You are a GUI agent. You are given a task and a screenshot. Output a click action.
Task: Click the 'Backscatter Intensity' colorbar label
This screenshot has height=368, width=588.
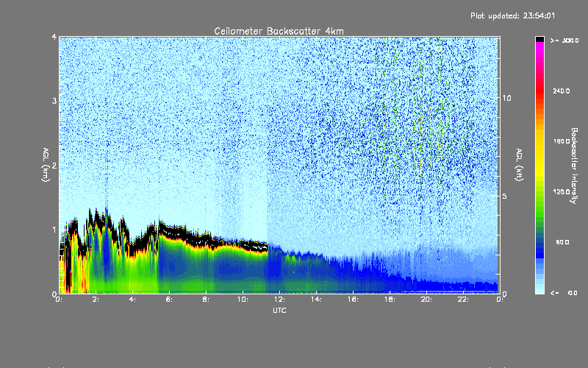coord(574,166)
